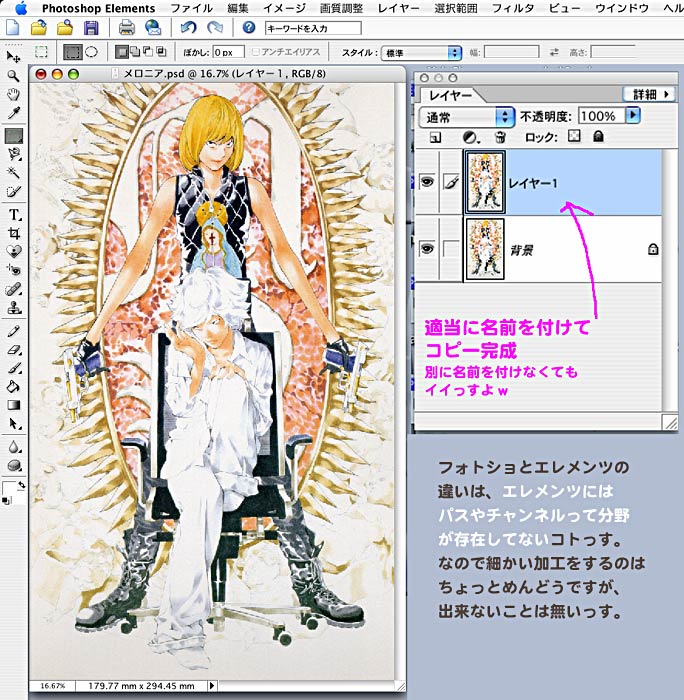Click the Undo arrow
The width and height of the screenshot is (684, 700).
click(x=188, y=28)
